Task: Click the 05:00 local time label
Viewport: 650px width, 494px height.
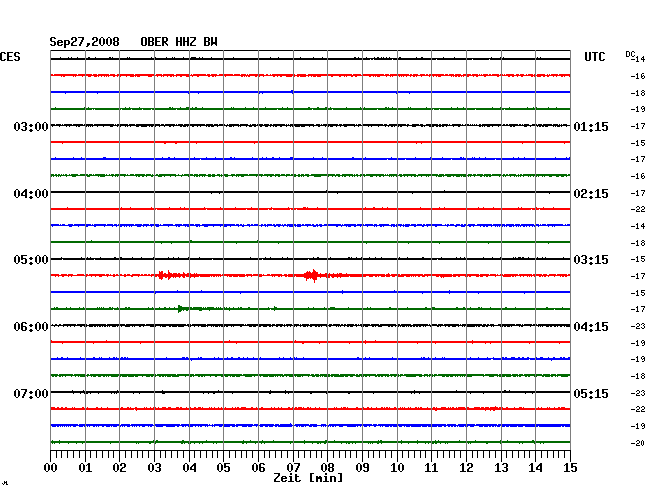Action: (x=31, y=260)
